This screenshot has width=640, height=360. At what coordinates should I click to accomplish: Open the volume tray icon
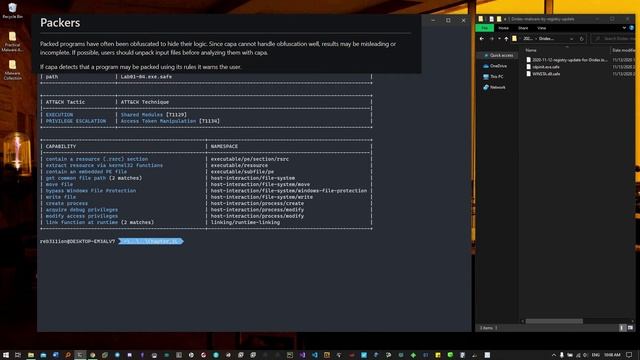pos(585,355)
